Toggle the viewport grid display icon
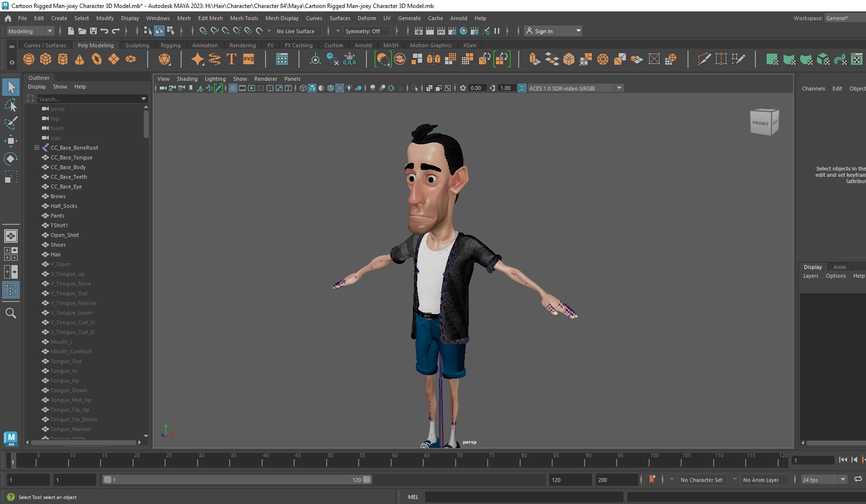This screenshot has height=504, width=866. pyautogui.click(x=233, y=88)
